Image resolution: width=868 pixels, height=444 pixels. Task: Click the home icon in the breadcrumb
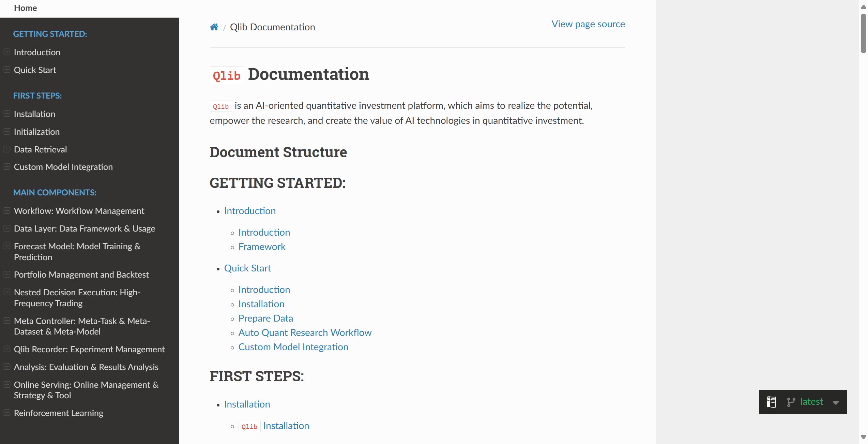pyautogui.click(x=214, y=27)
